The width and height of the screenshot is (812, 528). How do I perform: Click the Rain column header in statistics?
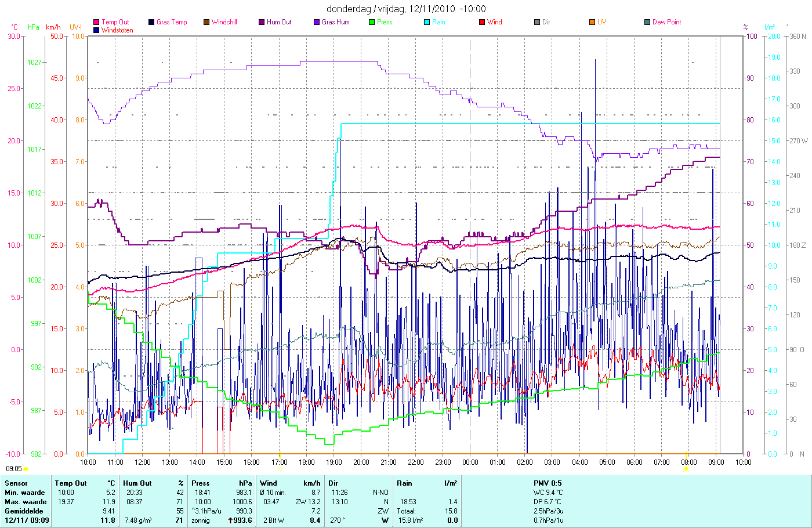click(404, 483)
